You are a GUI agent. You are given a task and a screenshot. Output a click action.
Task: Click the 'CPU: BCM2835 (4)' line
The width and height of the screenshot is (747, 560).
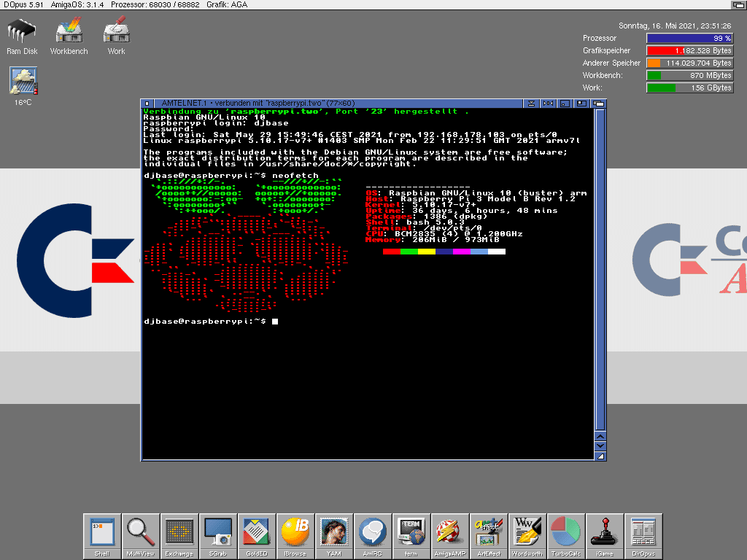pos(444,234)
